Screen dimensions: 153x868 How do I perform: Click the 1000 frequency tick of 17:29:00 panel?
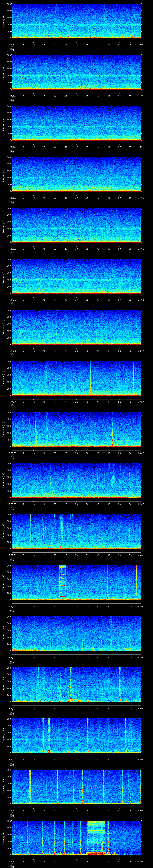pos(8,4)
